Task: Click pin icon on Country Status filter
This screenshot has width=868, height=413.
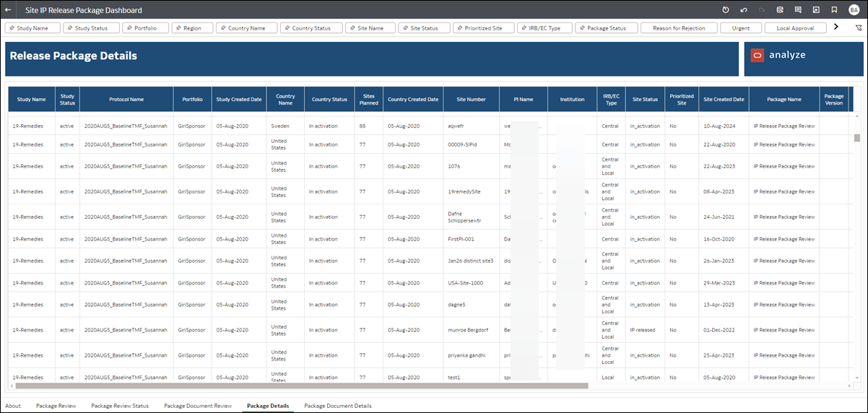Action: click(287, 28)
